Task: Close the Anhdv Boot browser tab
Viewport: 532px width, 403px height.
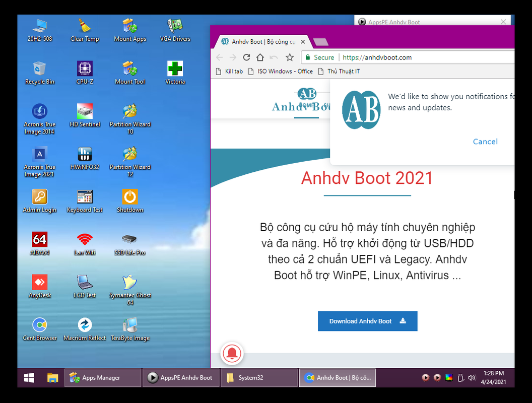Action: coord(303,42)
